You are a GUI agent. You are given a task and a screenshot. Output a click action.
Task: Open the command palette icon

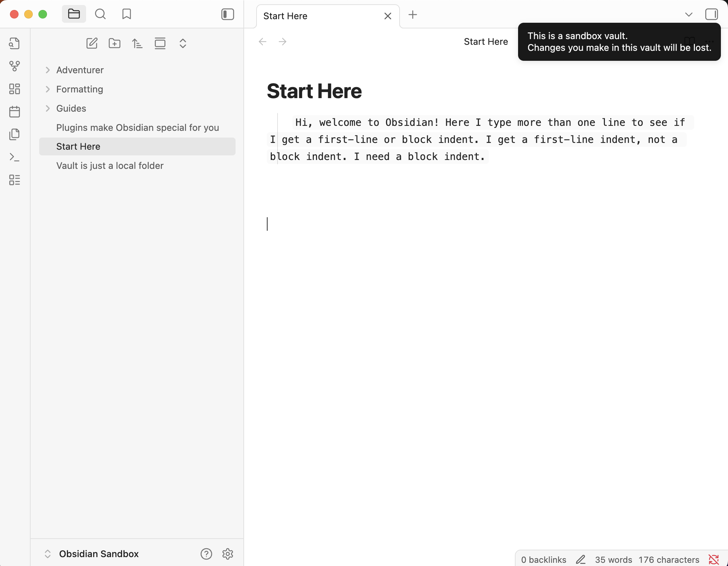14,157
